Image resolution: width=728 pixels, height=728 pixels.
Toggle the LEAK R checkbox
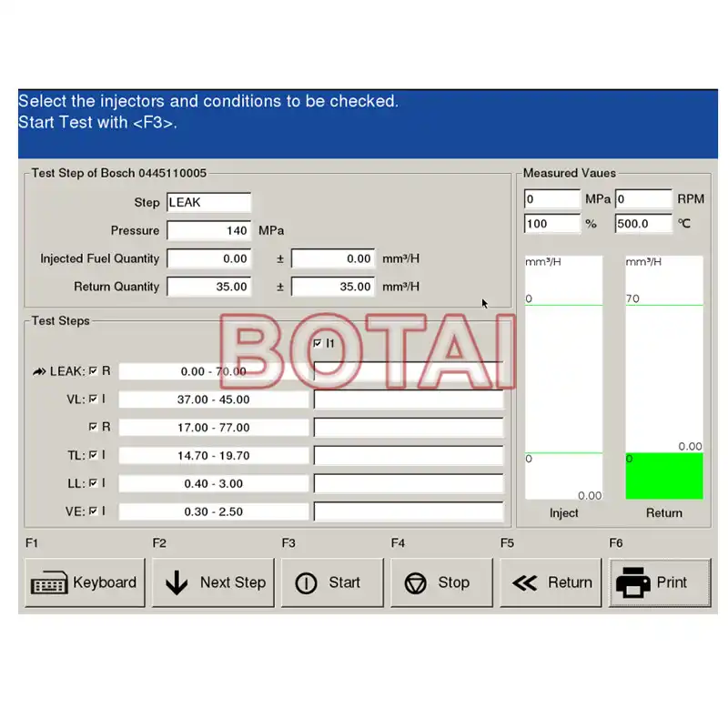[94, 371]
